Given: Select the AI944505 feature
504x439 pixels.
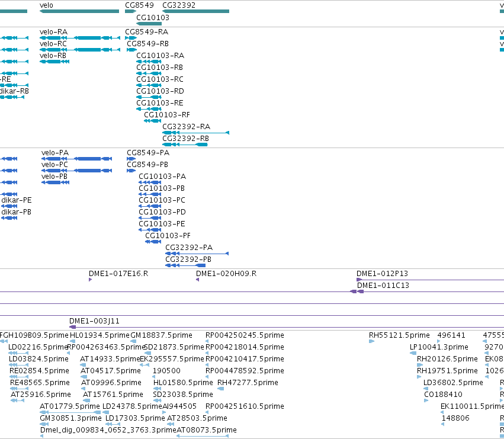Looking at the screenshot, I should click(164, 412).
